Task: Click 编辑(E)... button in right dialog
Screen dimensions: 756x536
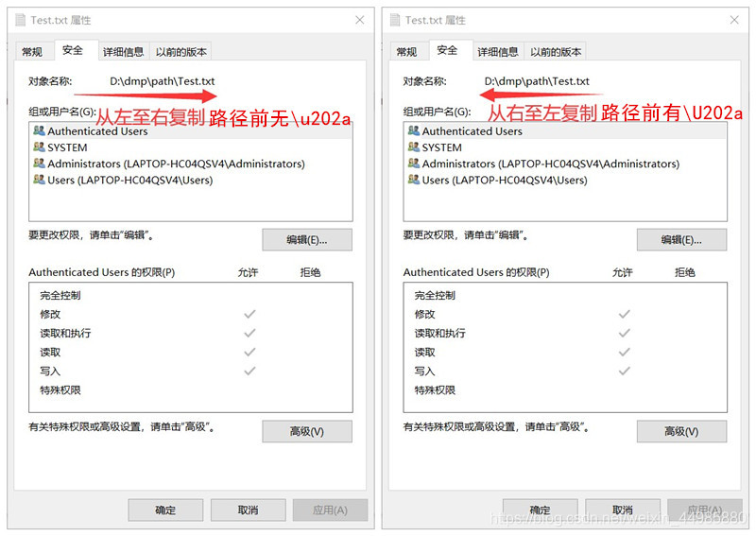Action: (681, 240)
